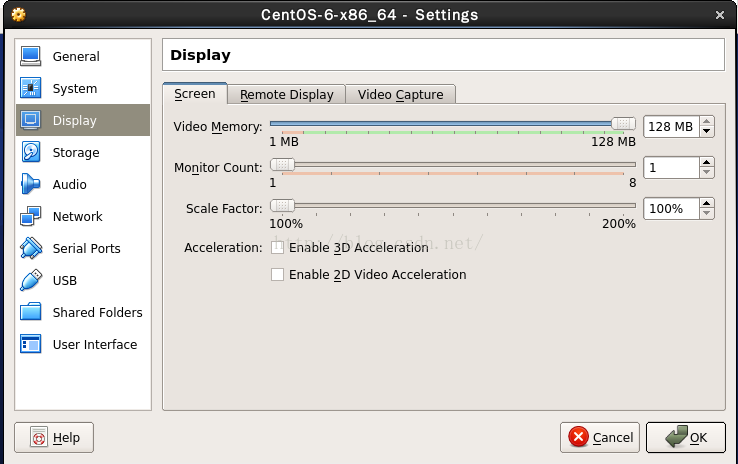Screen dimensions: 738x464
Task: Open the General settings monitor icon
Action: pos(31,56)
